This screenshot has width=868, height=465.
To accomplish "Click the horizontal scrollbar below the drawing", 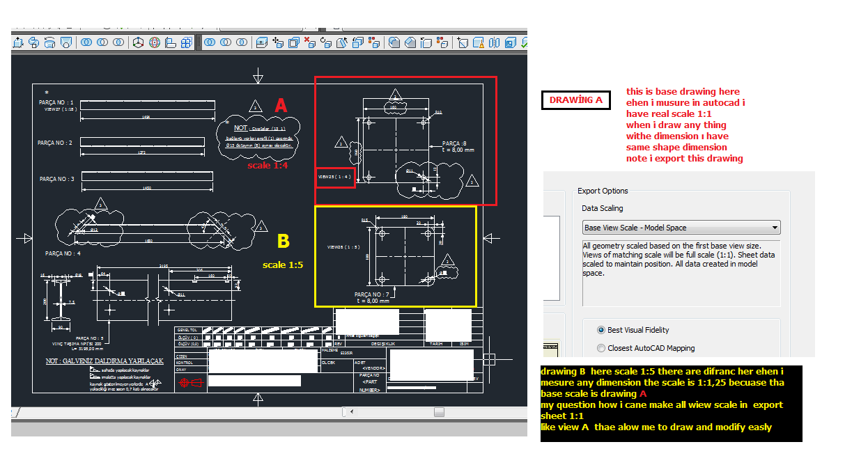I will tap(439, 413).
